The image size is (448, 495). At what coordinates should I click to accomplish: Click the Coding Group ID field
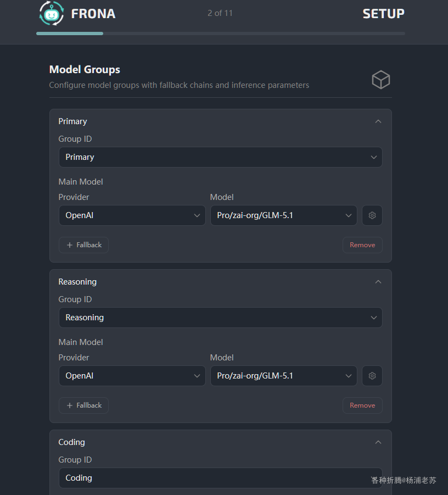(x=214, y=478)
